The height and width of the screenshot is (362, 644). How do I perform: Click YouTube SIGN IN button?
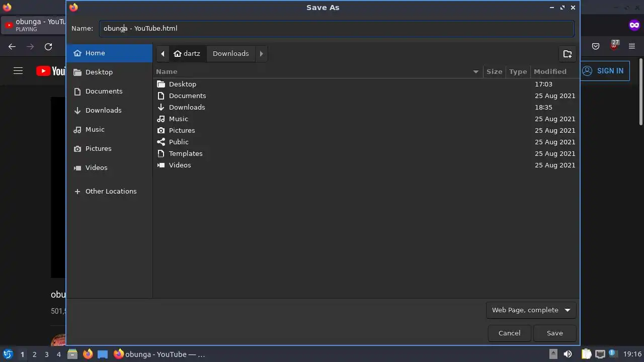[604, 71]
